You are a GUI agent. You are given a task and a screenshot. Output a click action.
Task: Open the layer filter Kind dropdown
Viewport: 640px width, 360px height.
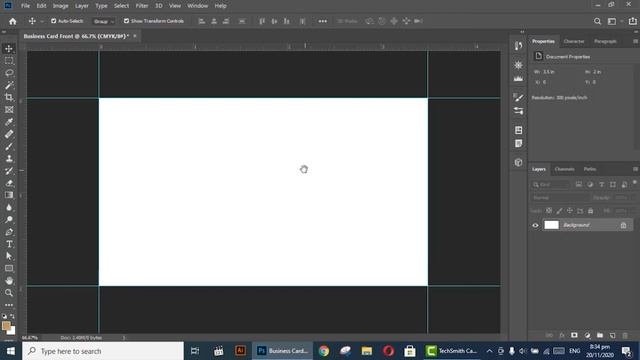(x=550, y=185)
